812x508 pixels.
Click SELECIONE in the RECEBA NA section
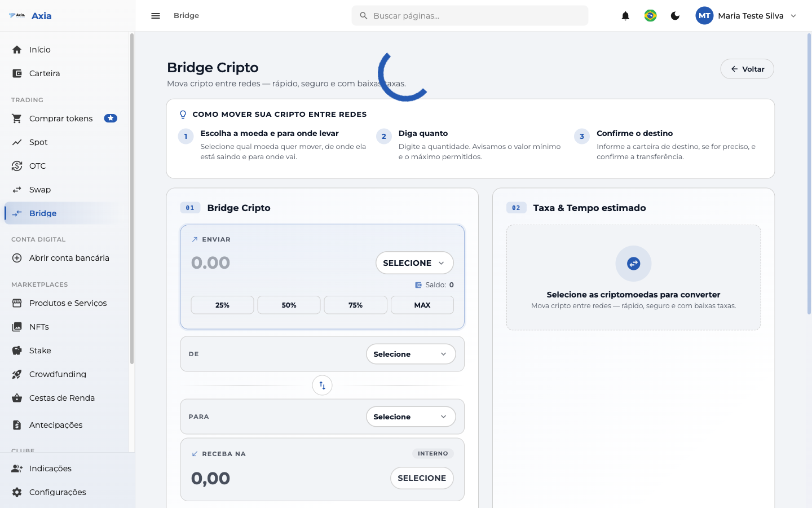tap(422, 478)
